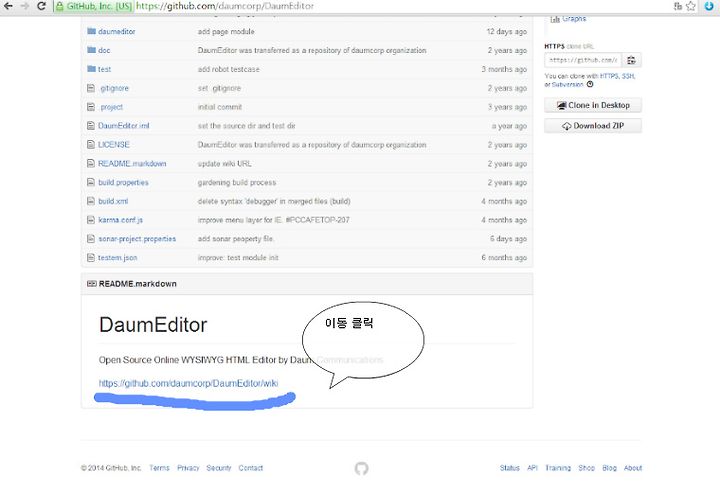Open commit 'initial commit'

(219, 107)
